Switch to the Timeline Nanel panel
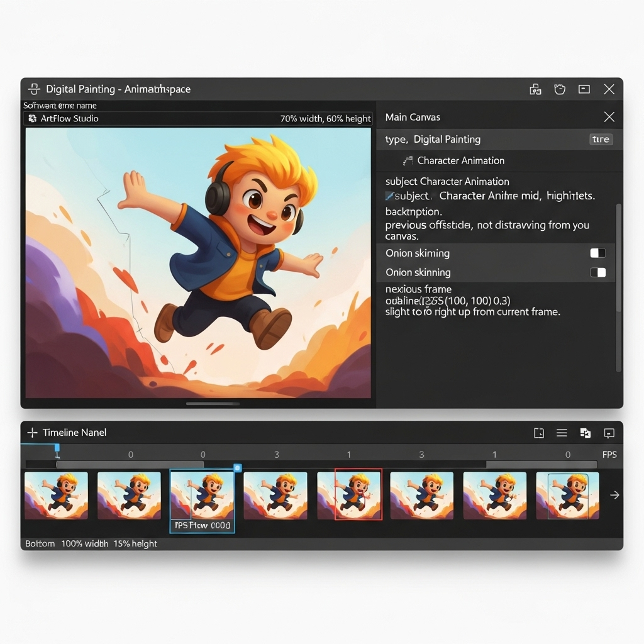This screenshot has width=644, height=644. point(74,432)
